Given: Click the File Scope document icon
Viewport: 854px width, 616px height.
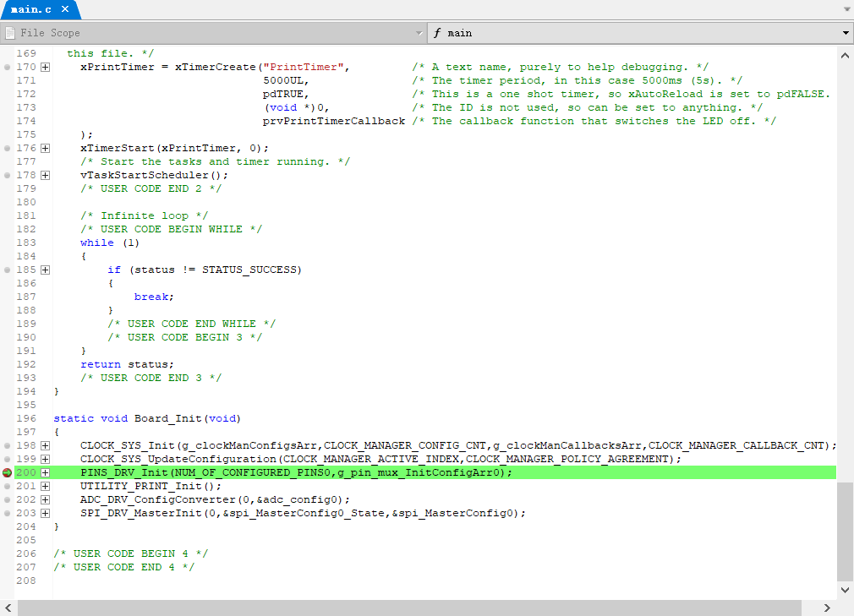Looking at the screenshot, I should point(10,33).
